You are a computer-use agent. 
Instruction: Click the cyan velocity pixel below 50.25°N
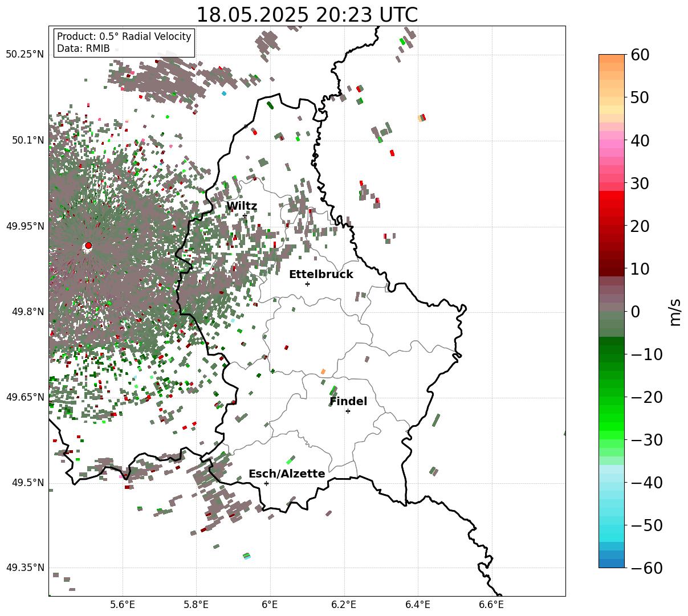(224, 93)
